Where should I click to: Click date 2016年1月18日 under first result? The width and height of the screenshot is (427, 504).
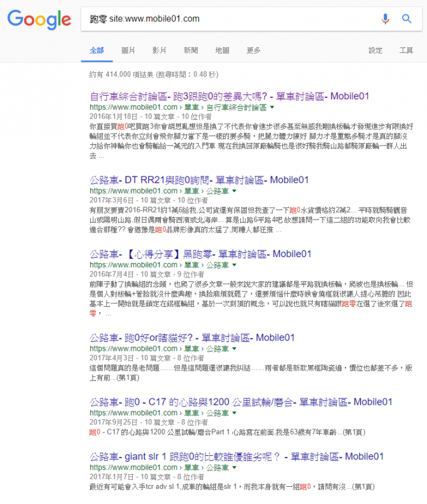pos(113,117)
